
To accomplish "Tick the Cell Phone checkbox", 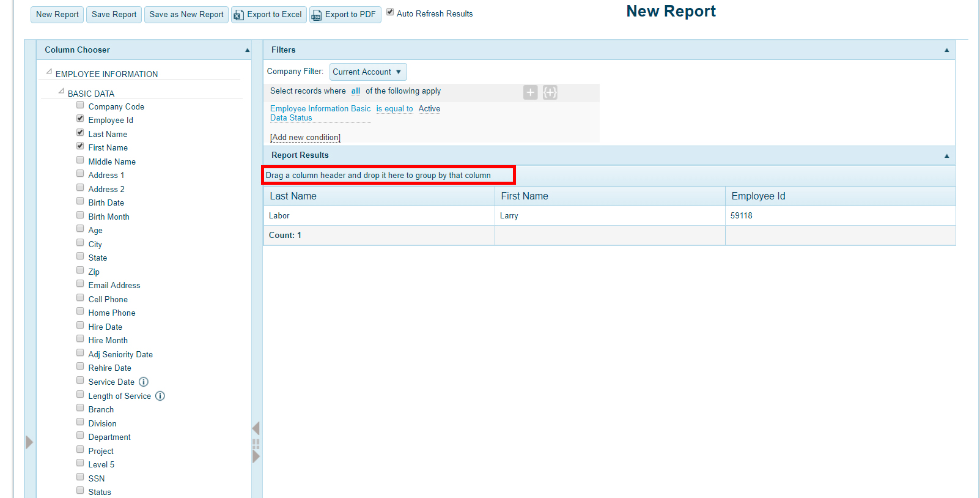I will (80, 298).
